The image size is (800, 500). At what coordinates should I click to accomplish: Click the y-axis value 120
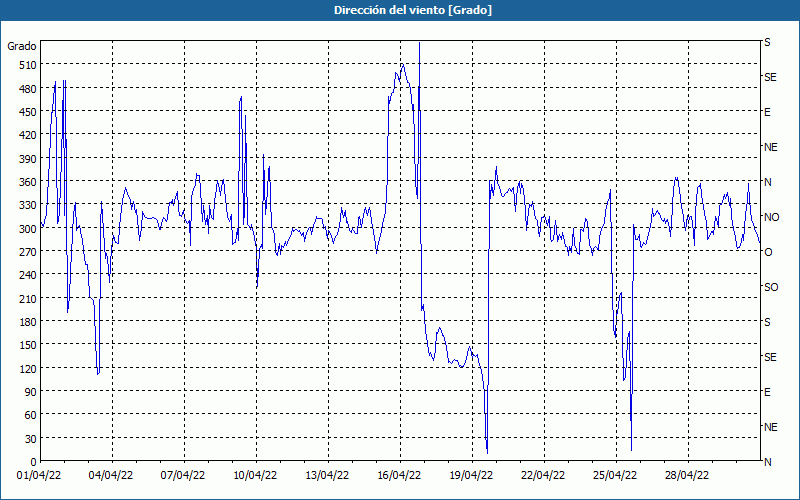coord(28,368)
